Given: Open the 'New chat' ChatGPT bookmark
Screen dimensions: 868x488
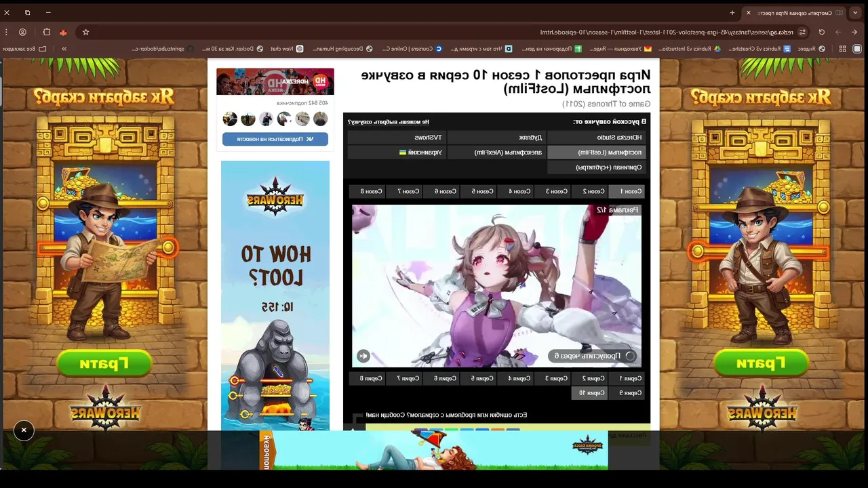Looking at the screenshot, I should [287, 49].
